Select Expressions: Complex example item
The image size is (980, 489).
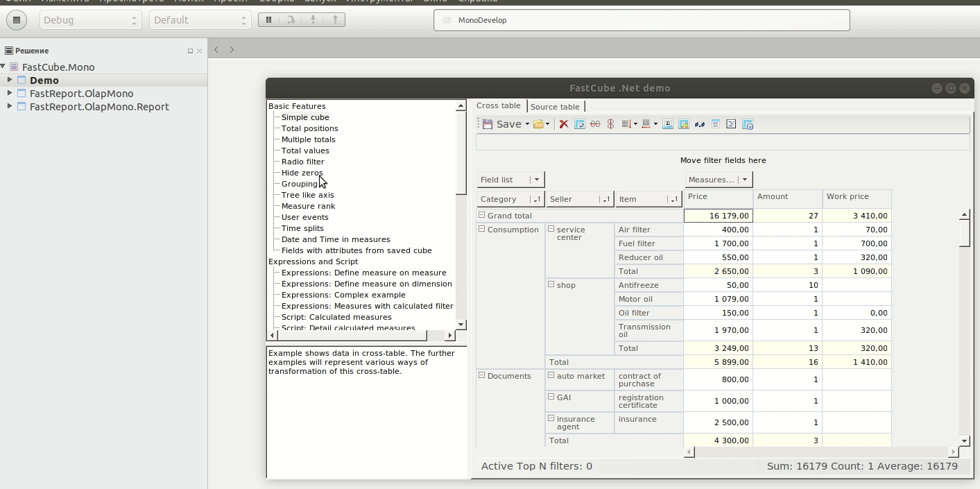coord(343,295)
